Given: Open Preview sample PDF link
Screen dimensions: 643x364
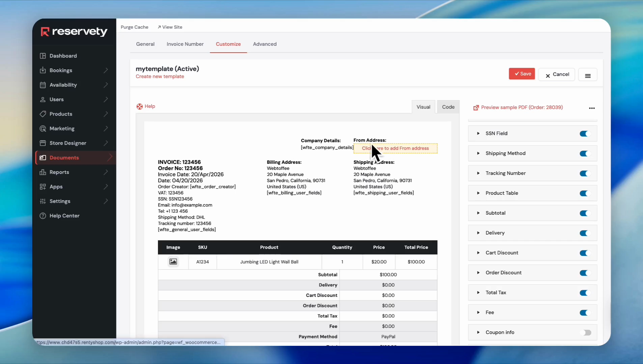Looking at the screenshot, I should (x=522, y=108).
